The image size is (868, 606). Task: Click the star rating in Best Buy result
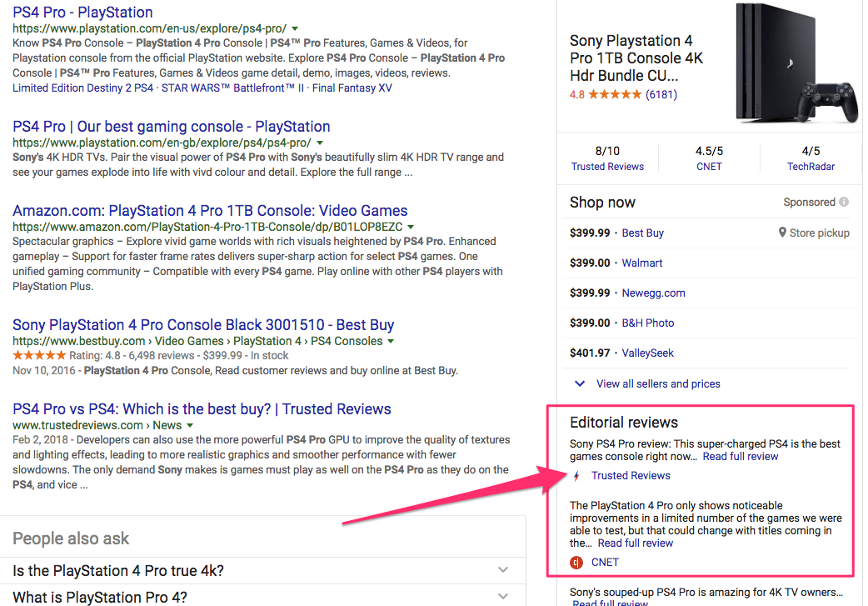pos(39,356)
